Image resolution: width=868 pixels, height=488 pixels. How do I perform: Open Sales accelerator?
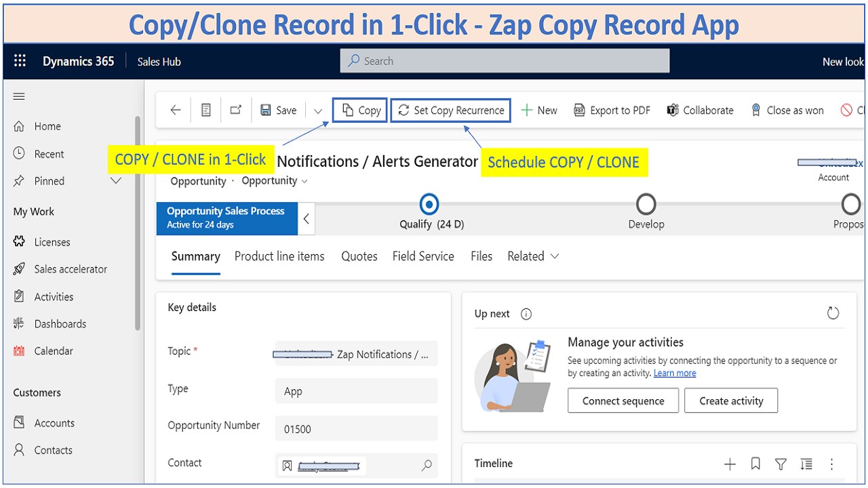pos(71,269)
